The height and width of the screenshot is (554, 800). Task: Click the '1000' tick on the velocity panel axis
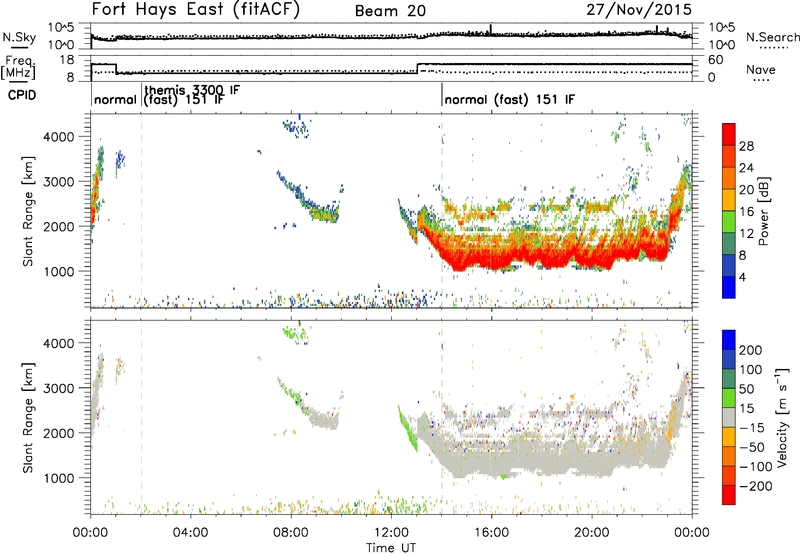click(x=59, y=478)
